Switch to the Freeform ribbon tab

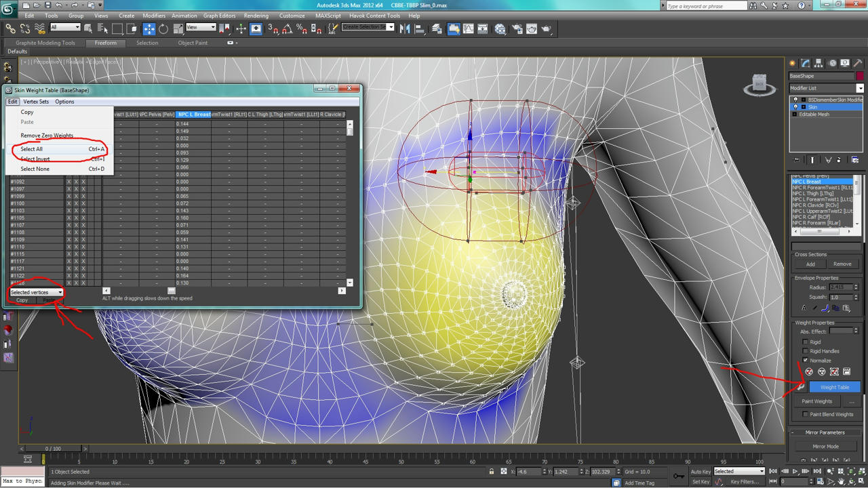coord(106,43)
